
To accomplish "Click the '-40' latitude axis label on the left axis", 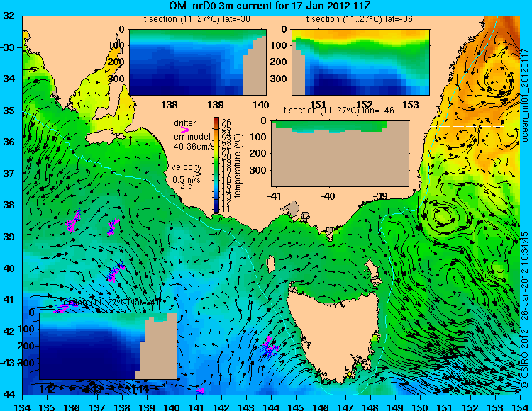I will [x=8, y=269].
